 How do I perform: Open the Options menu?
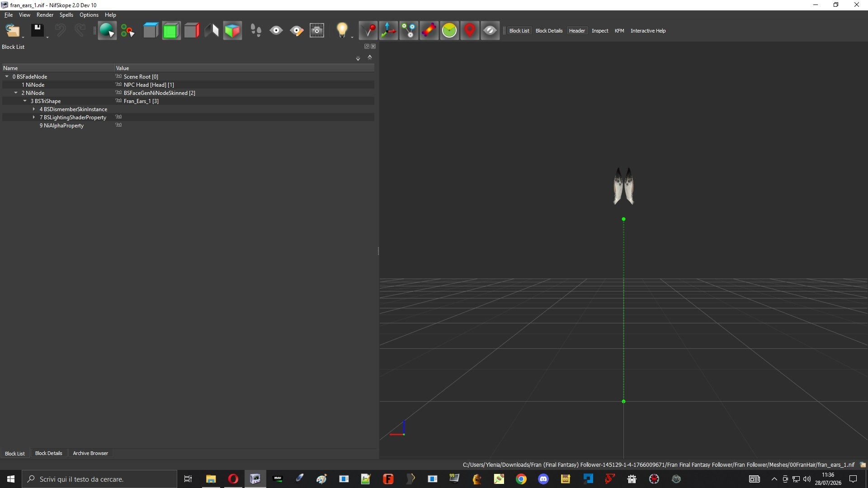coord(89,15)
